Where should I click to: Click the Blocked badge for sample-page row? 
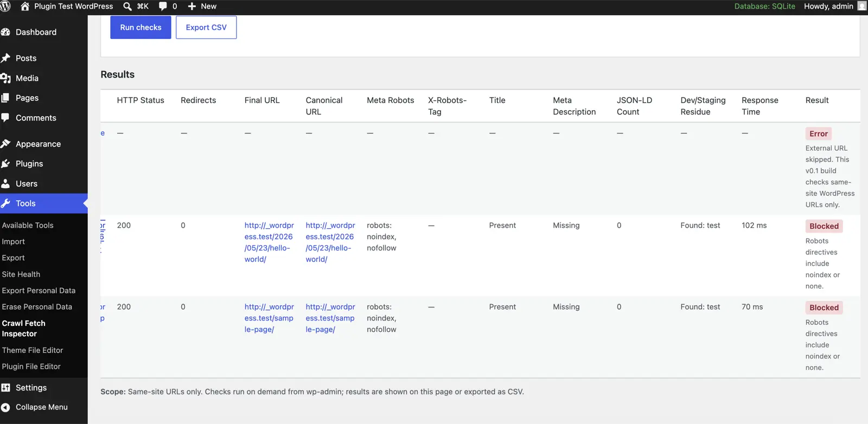(824, 307)
